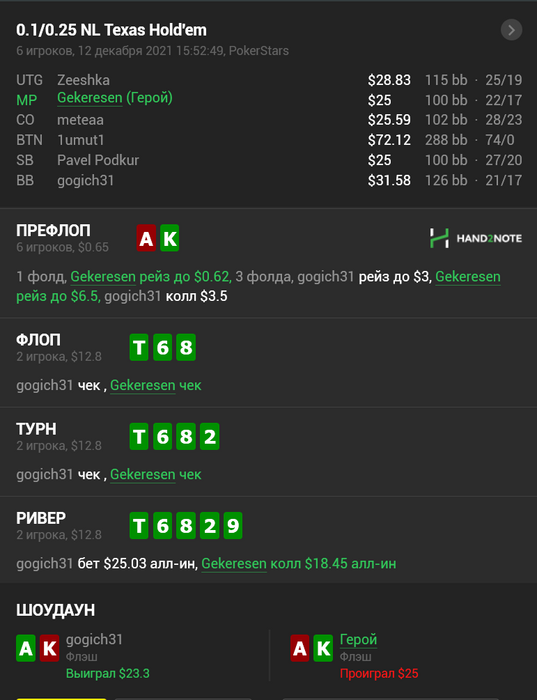The image size is (537, 700).
Task: Click the '0.1/0.25 NL Texas Hold'em' title
Action: 111,30
